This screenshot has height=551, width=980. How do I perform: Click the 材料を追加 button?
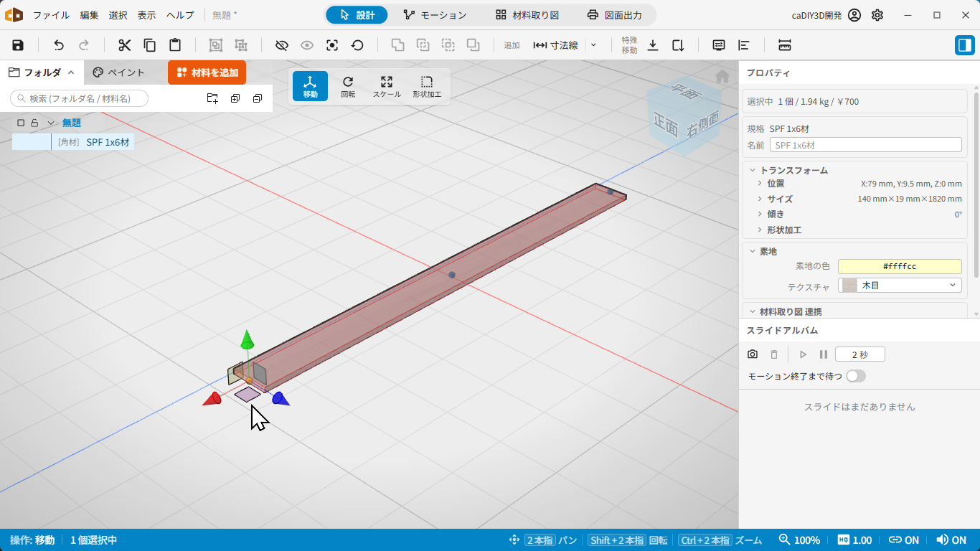(207, 72)
